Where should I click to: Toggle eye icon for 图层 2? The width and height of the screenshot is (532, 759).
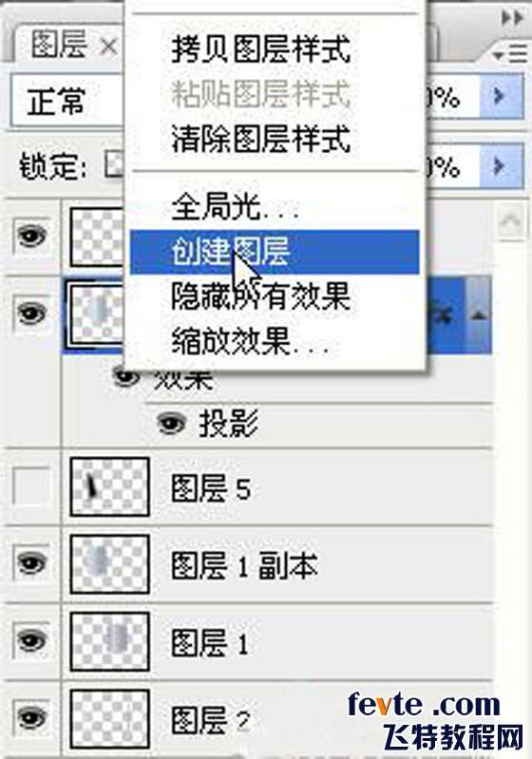click(x=31, y=717)
